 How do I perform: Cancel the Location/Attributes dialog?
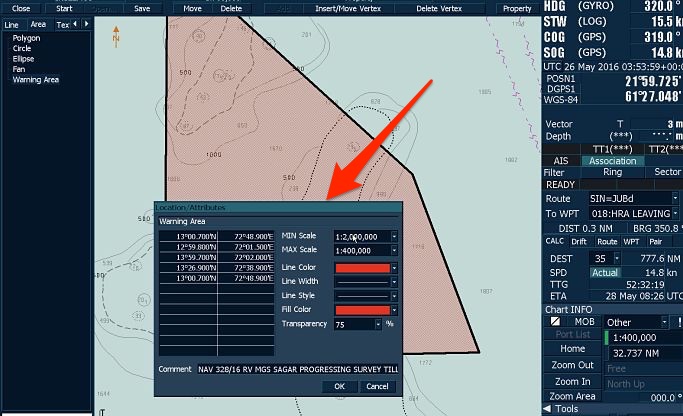(x=376, y=386)
